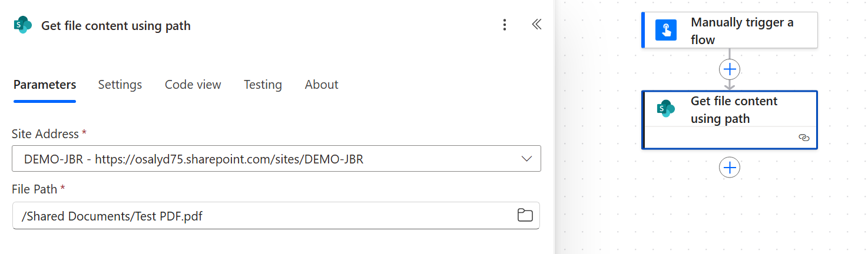Switch to the Code view tab

[193, 85]
